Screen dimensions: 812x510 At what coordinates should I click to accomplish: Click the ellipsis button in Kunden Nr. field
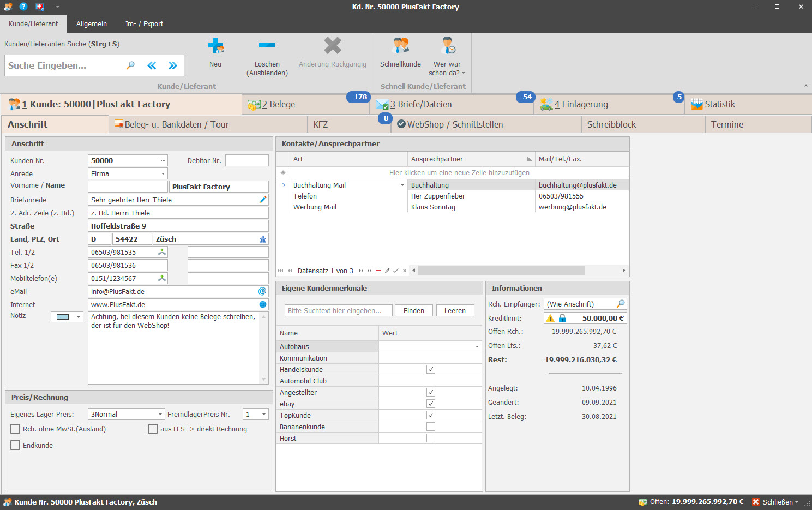tap(163, 160)
